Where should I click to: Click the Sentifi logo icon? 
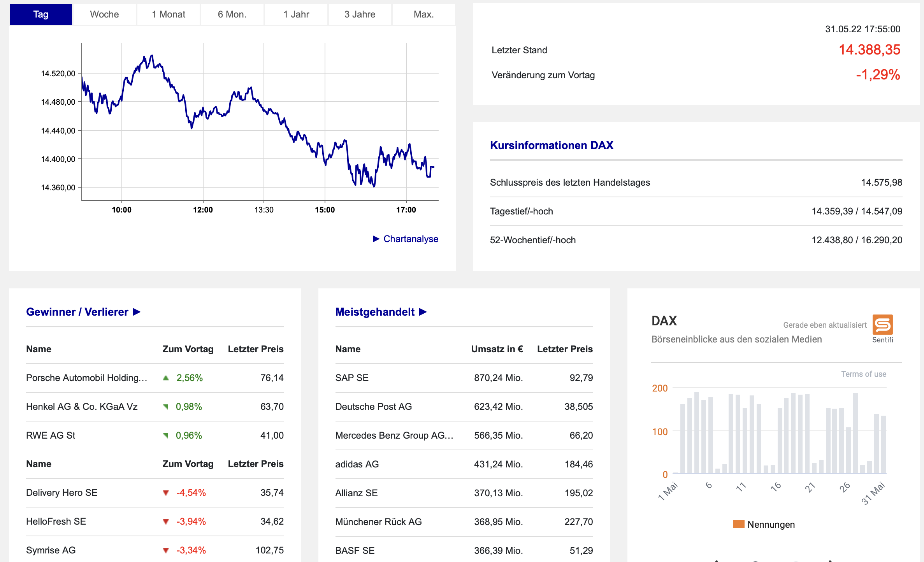point(882,324)
